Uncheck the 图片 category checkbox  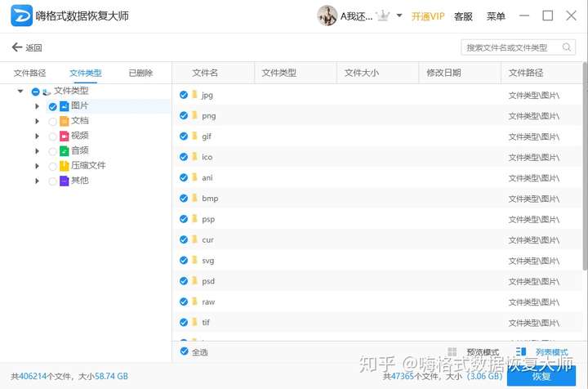tap(52, 107)
